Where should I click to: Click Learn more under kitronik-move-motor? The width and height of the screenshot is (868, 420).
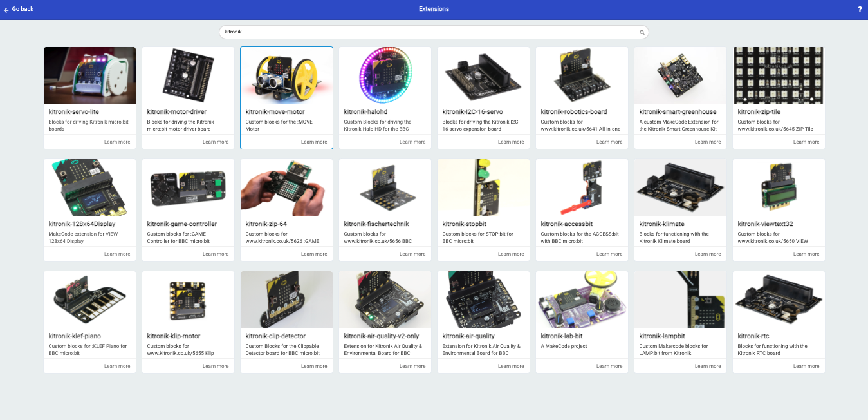point(314,142)
